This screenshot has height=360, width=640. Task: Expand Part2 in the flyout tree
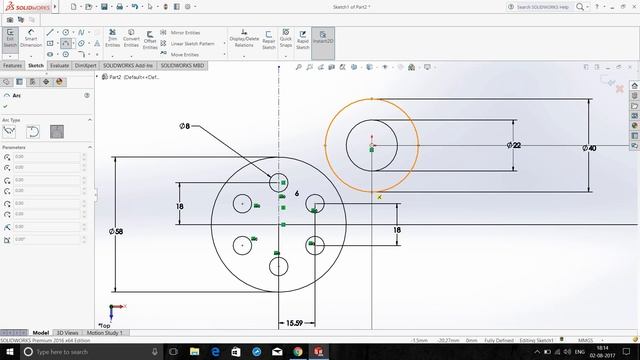pos(97,76)
